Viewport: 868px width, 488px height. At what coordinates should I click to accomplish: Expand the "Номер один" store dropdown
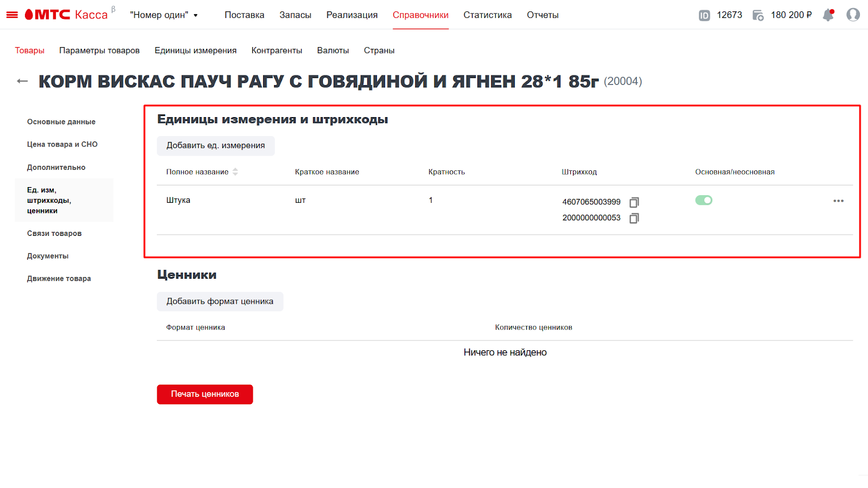164,15
